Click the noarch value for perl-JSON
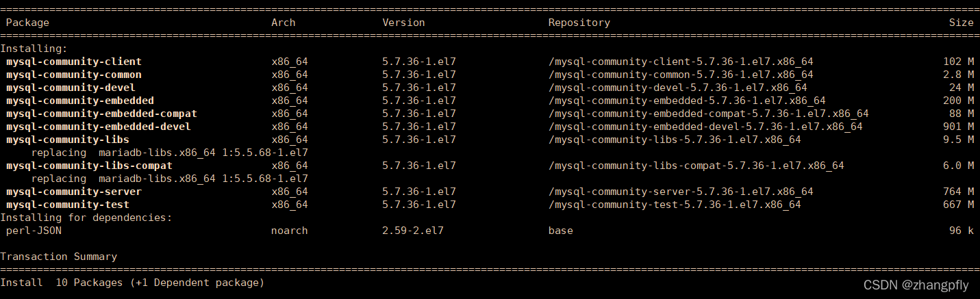The width and height of the screenshot is (980, 299). [290, 231]
